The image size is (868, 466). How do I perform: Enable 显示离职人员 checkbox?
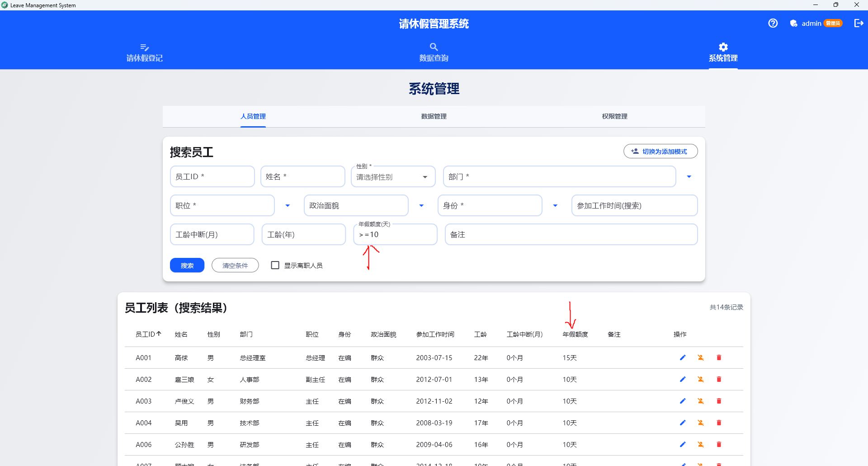click(275, 265)
